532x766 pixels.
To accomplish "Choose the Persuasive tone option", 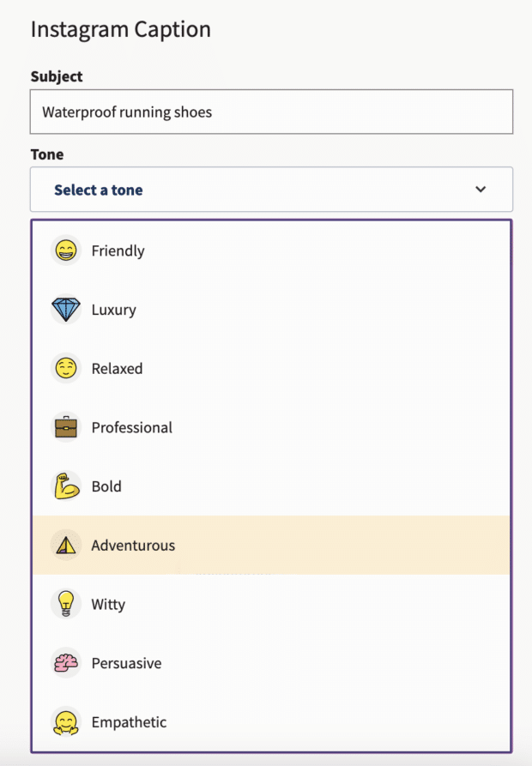I will (x=127, y=663).
